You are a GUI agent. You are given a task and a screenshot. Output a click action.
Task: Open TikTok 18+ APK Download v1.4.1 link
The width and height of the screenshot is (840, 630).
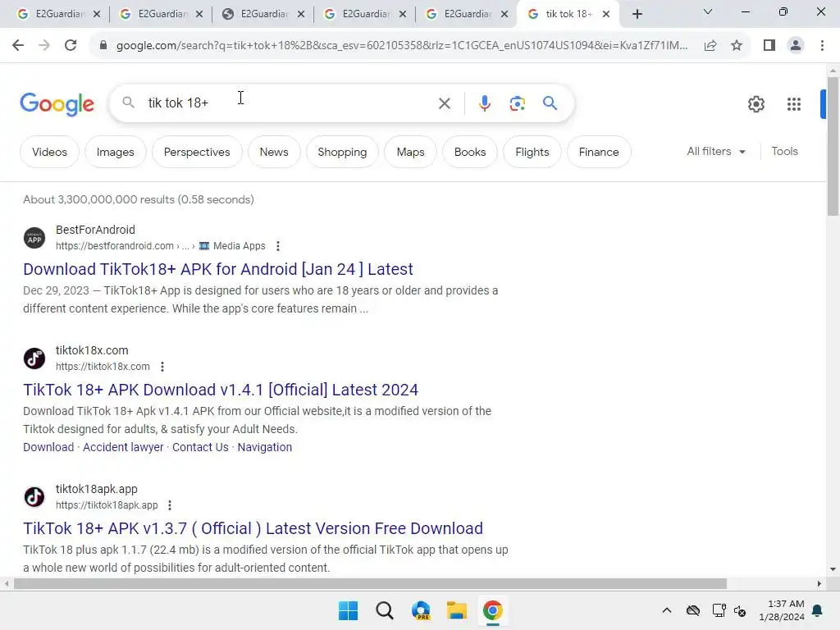pos(221,390)
